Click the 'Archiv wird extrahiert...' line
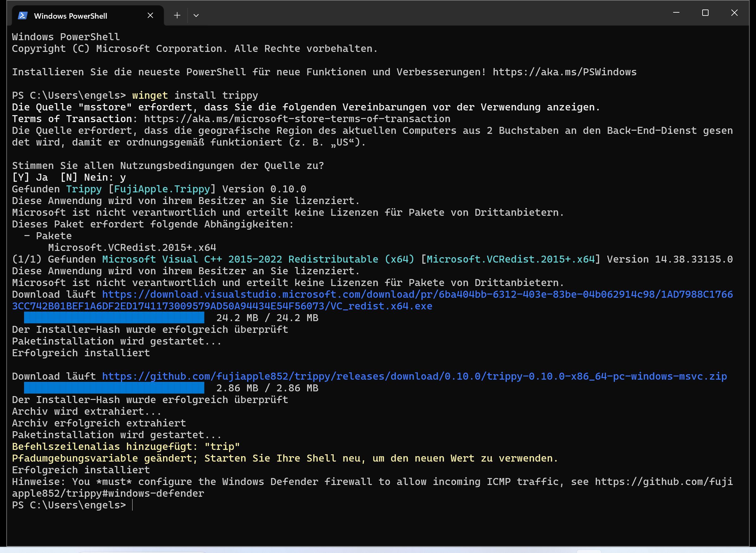 coord(87,411)
